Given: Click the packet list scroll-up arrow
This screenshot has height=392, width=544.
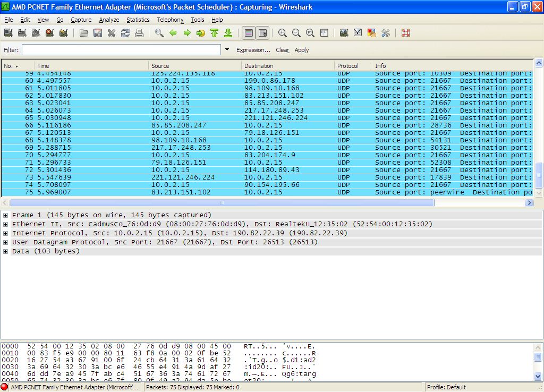Looking at the screenshot, I should 539,63.
